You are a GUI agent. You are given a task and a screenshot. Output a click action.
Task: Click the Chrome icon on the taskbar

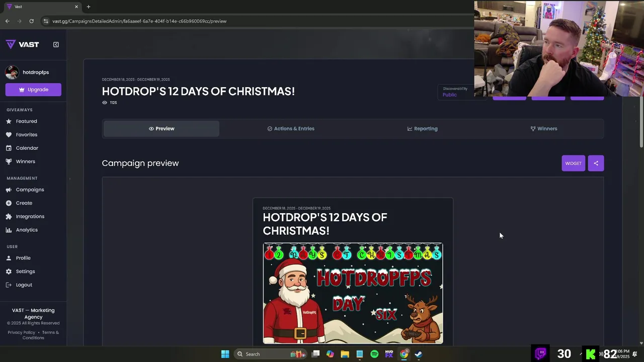pos(404,354)
